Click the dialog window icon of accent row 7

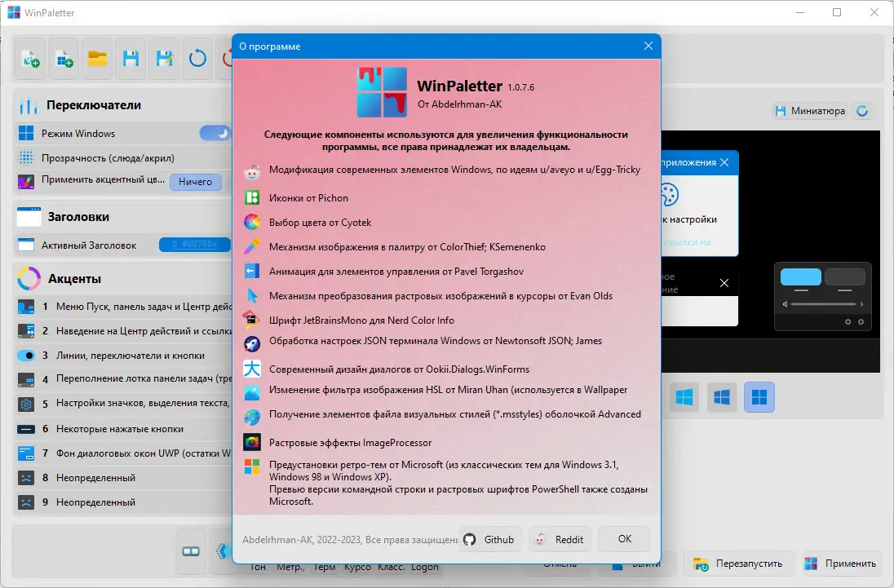(x=26, y=453)
